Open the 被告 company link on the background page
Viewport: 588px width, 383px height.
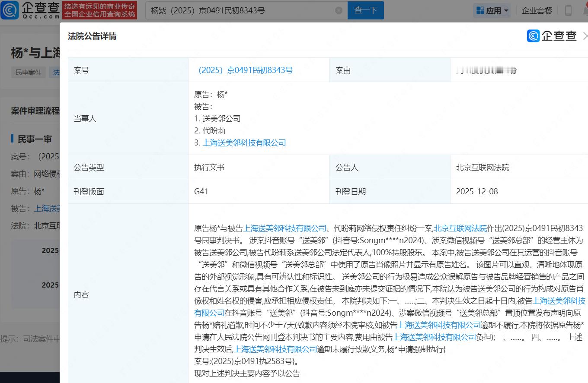coord(47,209)
